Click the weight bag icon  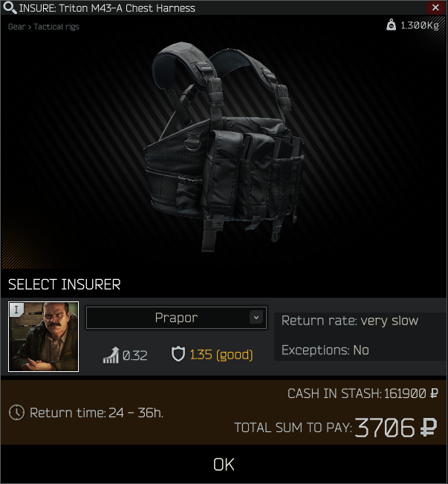tap(391, 24)
